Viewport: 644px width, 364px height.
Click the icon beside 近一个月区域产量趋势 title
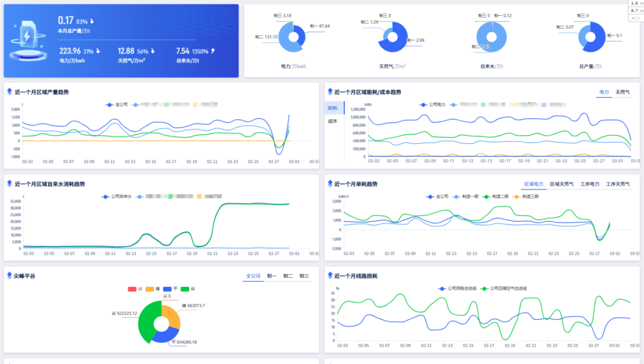coord(9,92)
